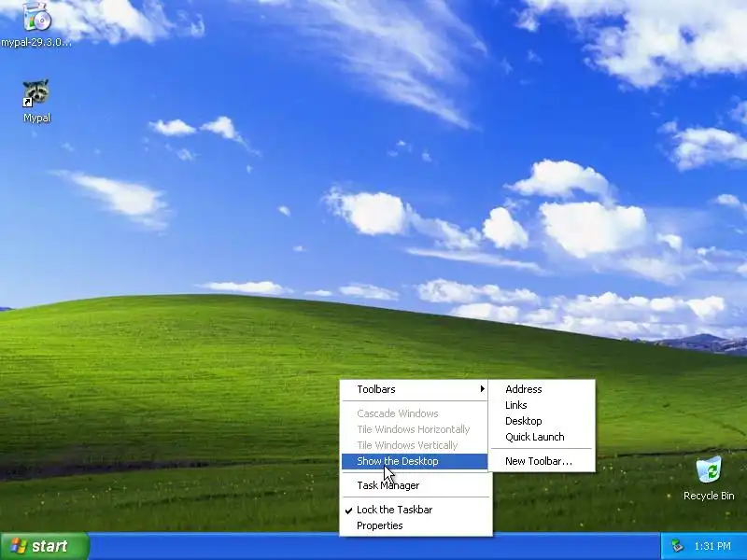Image resolution: width=747 pixels, height=560 pixels.
Task: Click the Mypal label text
Action: point(36,119)
